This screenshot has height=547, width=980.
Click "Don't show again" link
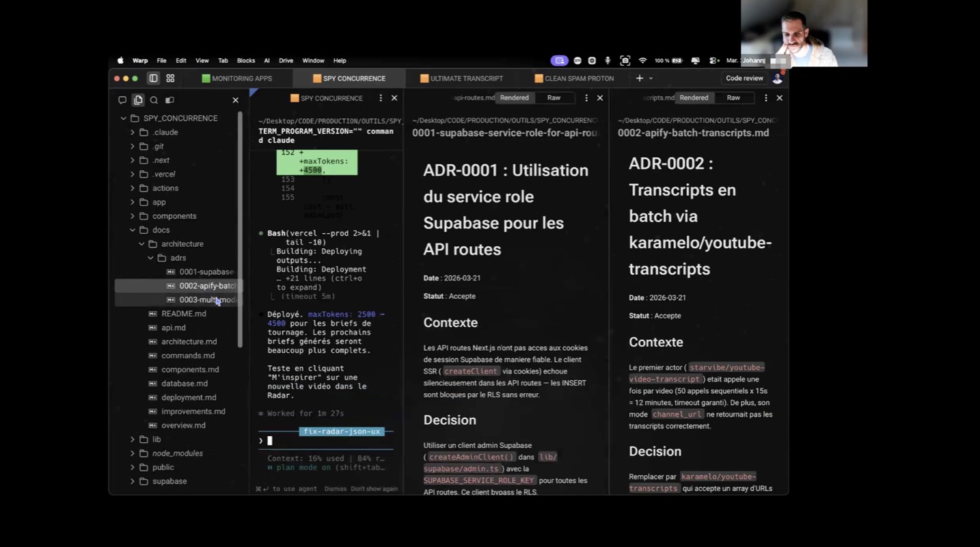[x=374, y=489]
